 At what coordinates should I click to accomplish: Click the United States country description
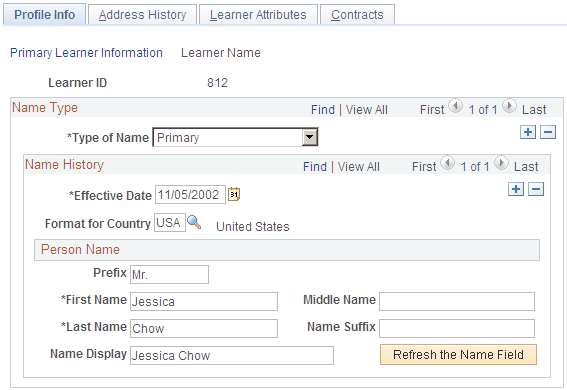(x=253, y=227)
